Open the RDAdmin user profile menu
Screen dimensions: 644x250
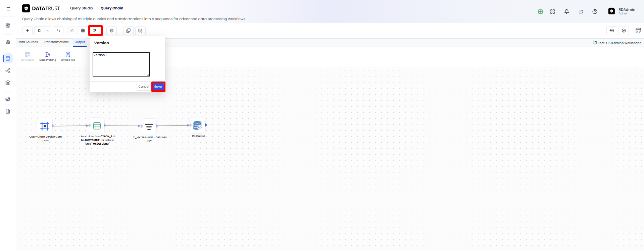[622, 11]
